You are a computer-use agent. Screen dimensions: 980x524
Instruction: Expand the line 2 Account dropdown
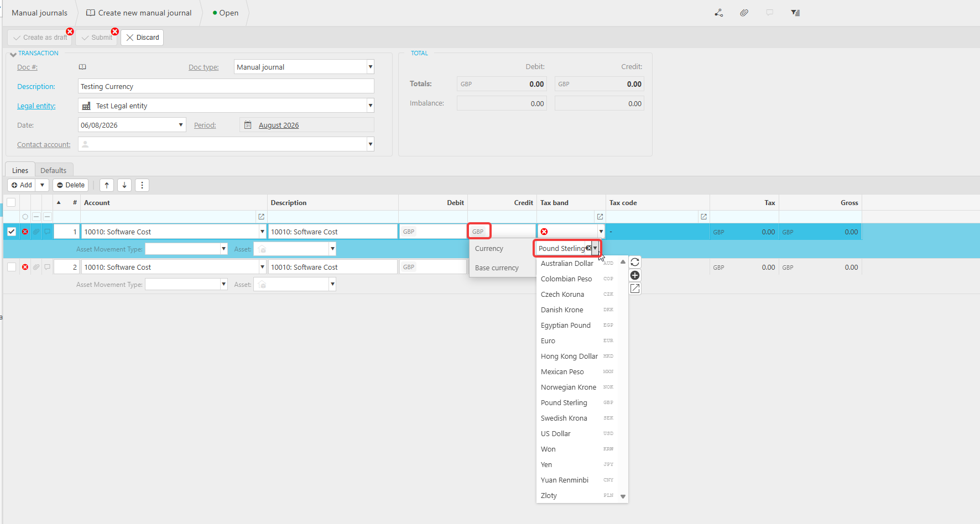(x=262, y=267)
